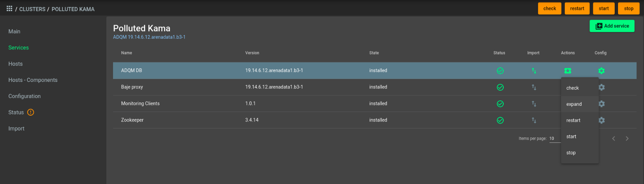Choose expand from the actions menu
Screen dimensions: 644x184
[574, 104]
